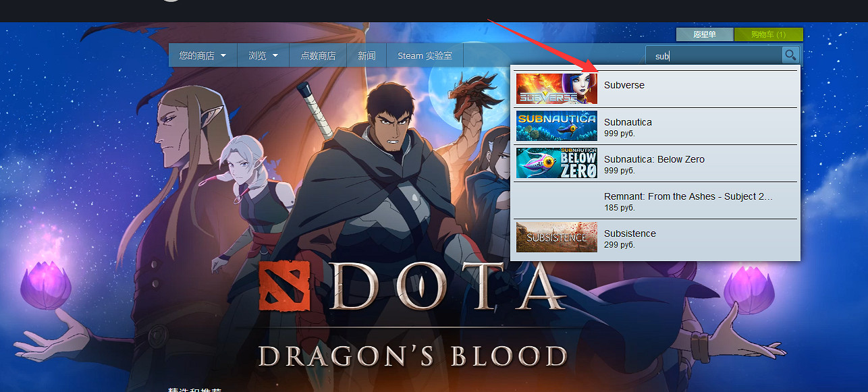The image size is (868, 392).
Task: Select the Subverse search suggestion text
Action: 624,85
